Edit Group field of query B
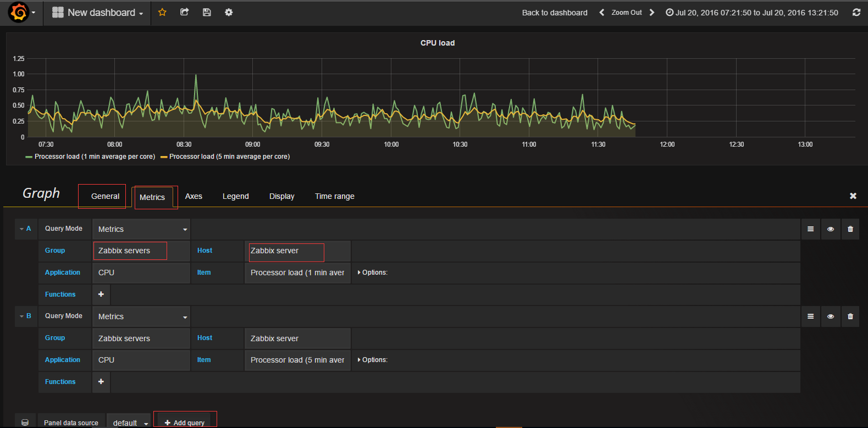Screen dimensions: 868x428 click(141, 338)
